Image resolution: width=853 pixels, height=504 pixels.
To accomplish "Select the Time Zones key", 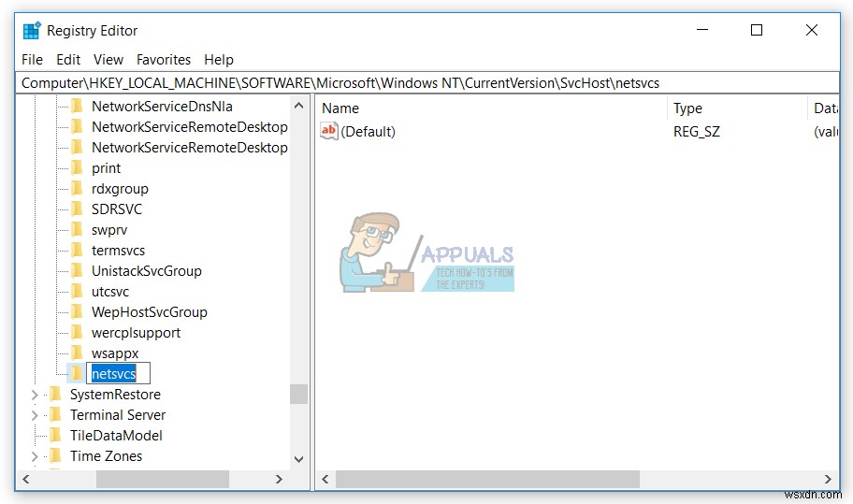I will point(106,456).
